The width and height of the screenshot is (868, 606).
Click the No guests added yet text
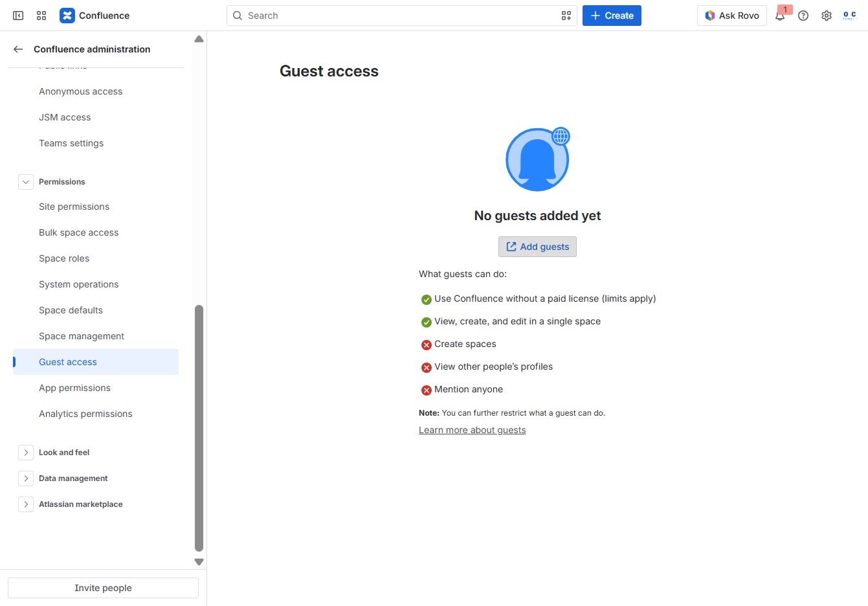[537, 216]
